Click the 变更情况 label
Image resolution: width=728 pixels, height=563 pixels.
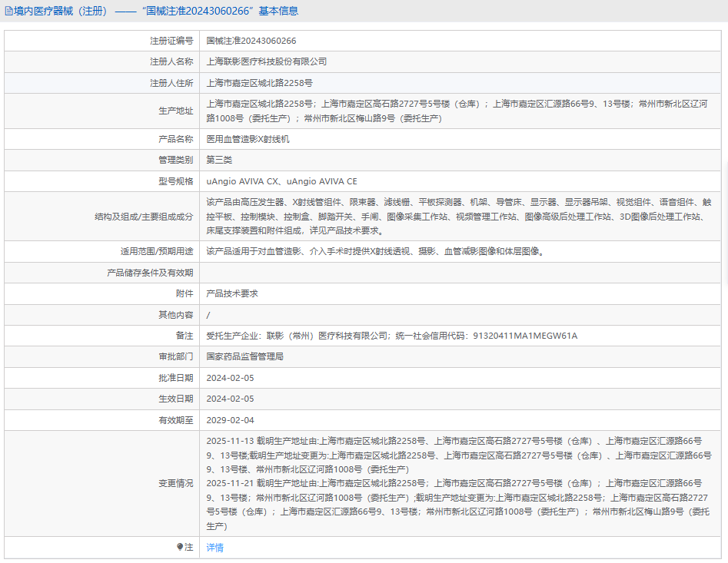pyautogui.click(x=175, y=484)
